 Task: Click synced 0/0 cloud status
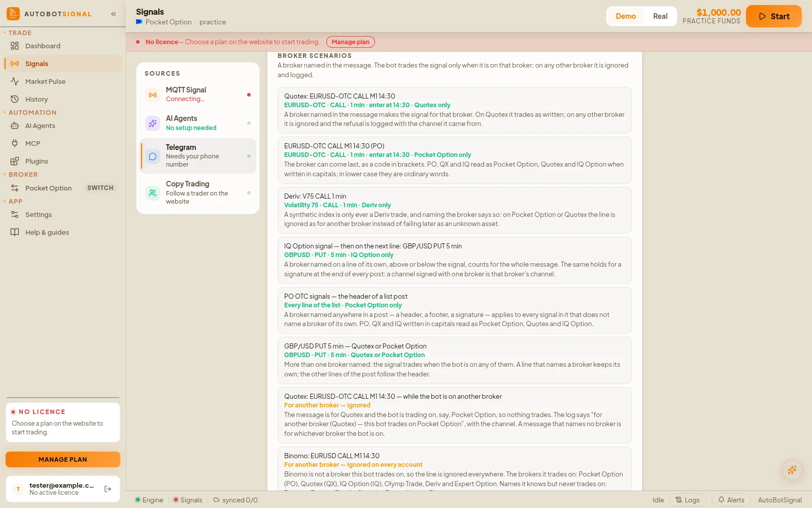(x=235, y=500)
